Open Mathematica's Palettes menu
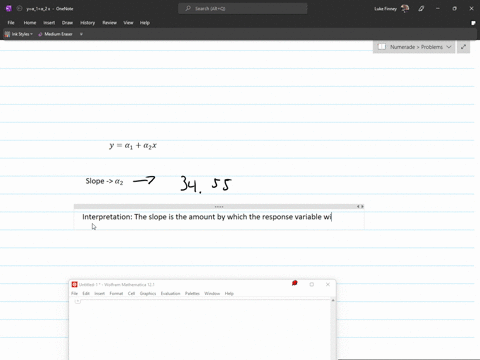480x360 pixels. click(192, 293)
